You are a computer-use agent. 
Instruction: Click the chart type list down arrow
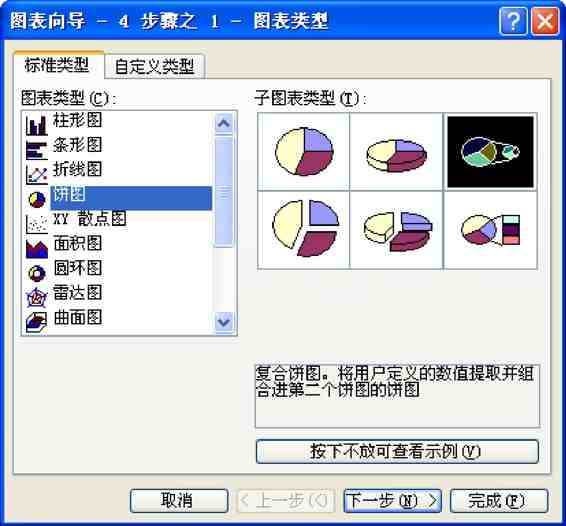click(x=224, y=321)
